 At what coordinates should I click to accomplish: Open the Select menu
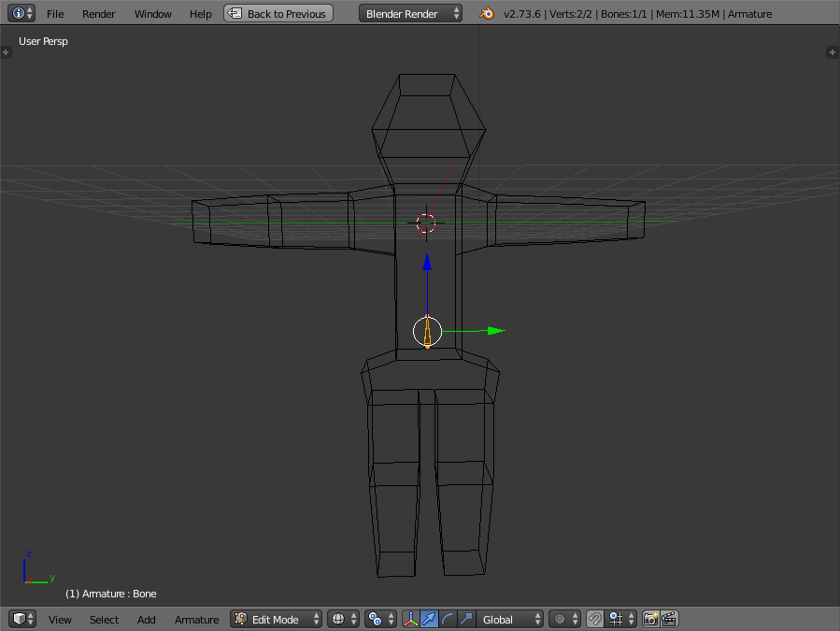(104, 620)
